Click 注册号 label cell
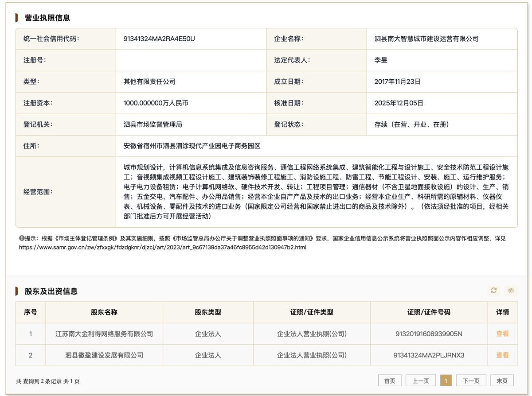The height and width of the screenshot is (396, 532). coord(66,60)
